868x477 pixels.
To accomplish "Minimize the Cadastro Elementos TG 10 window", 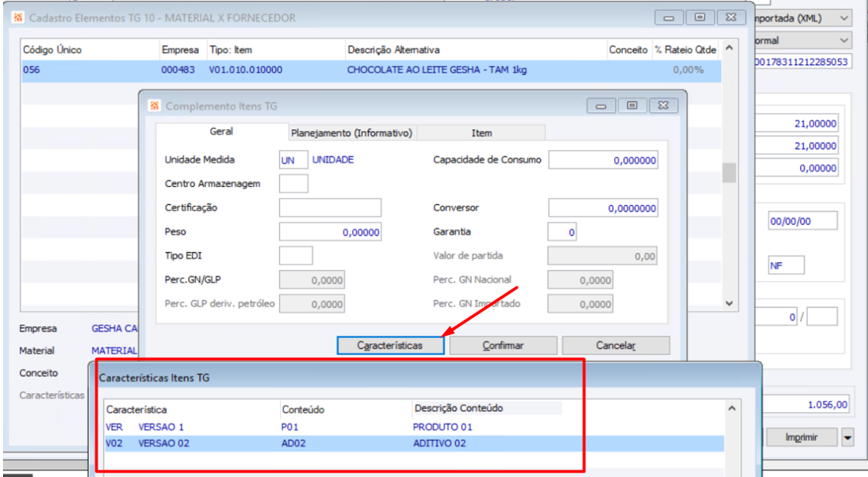I will 669,18.
